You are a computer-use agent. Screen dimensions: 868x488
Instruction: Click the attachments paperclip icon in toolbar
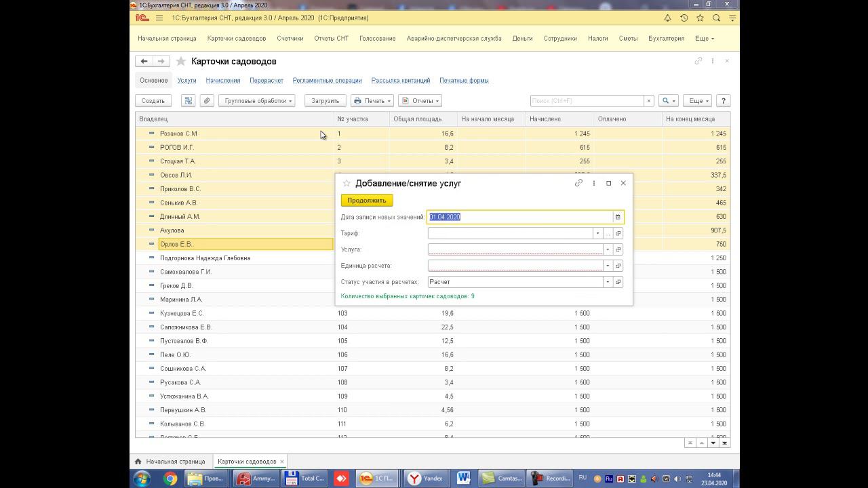(207, 101)
